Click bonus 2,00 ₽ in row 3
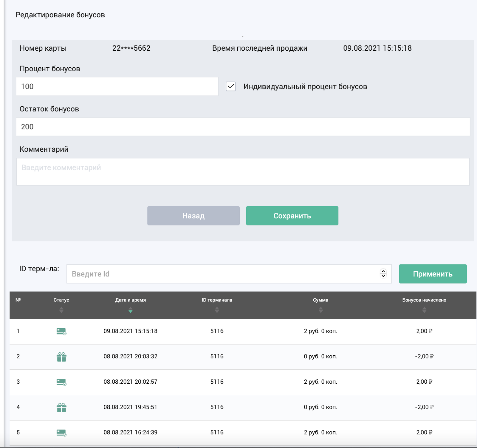This screenshot has width=477, height=448. 424,382
